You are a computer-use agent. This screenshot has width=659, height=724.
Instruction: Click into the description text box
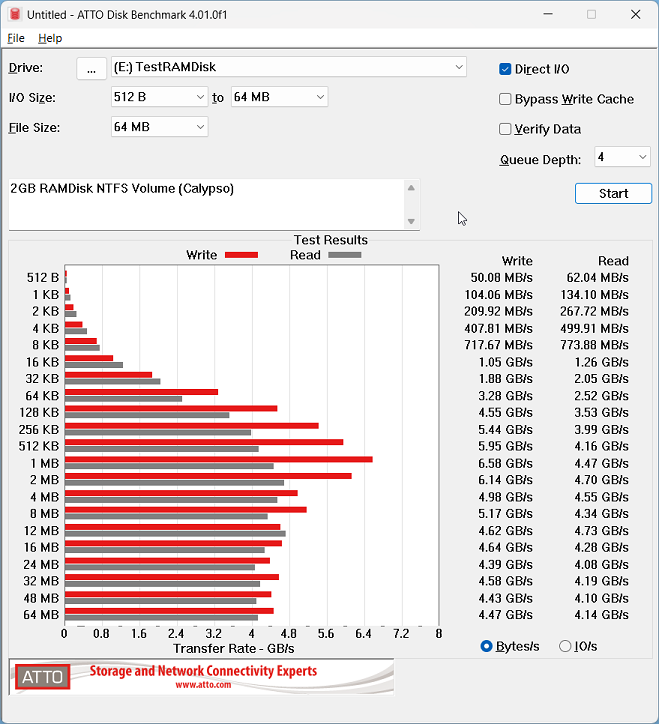pyautogui.click(x=206, y=204)
